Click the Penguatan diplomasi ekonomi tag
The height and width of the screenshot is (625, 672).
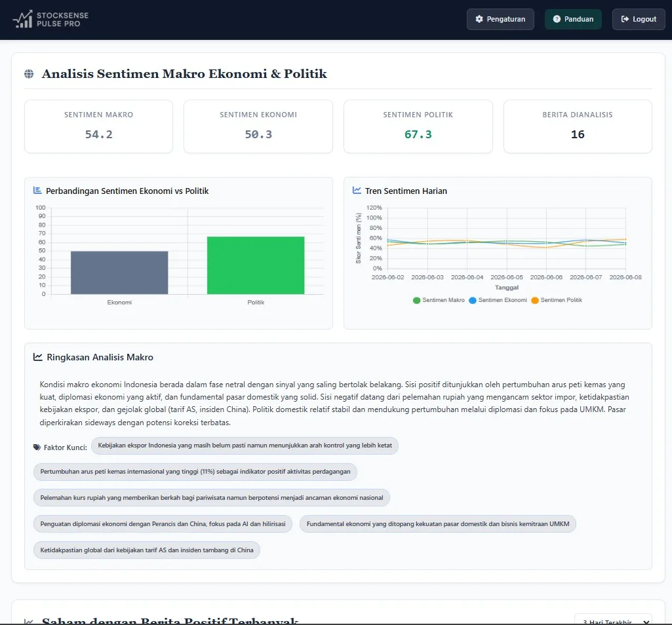pos(163,524)
